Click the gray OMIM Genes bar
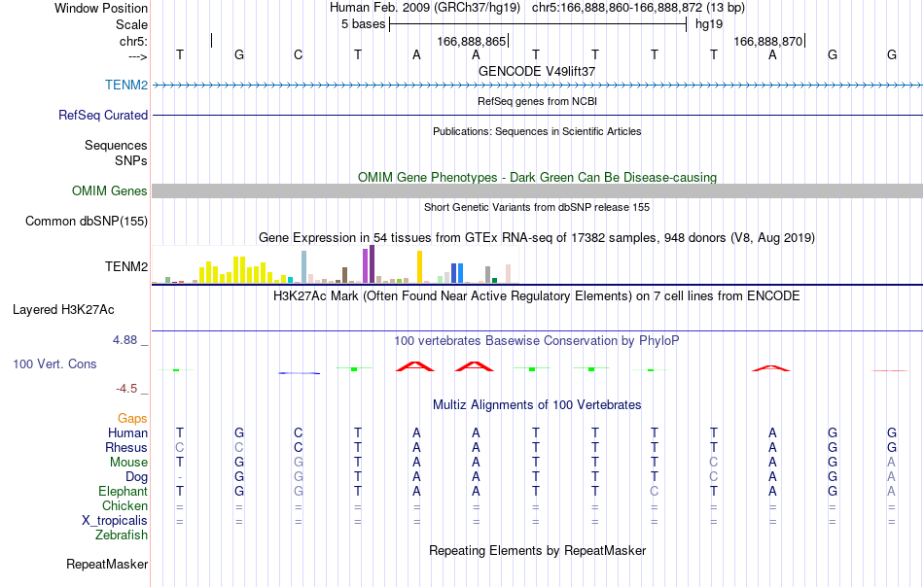This screenshot has height=587, width=924. tap(538, 190)
